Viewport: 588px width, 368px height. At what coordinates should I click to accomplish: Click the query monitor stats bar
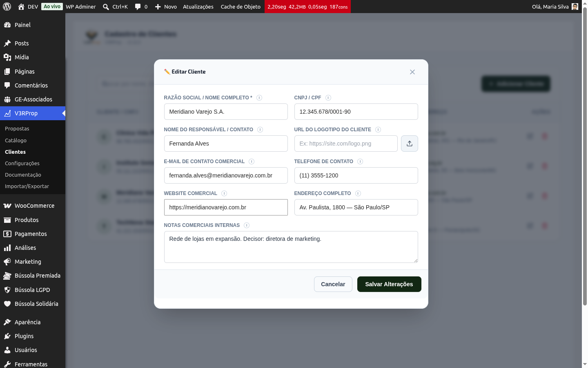tap(307, 7)
